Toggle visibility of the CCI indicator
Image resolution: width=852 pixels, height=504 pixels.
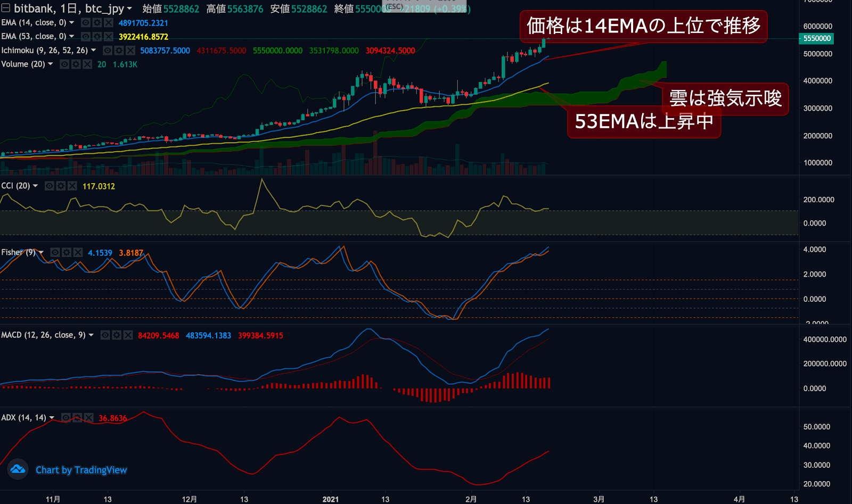pos(49,186)
